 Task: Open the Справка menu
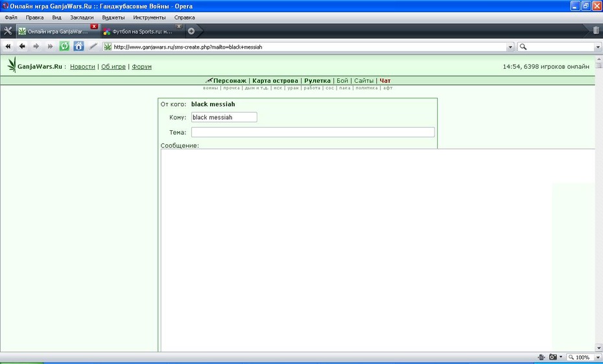[184, 17]
